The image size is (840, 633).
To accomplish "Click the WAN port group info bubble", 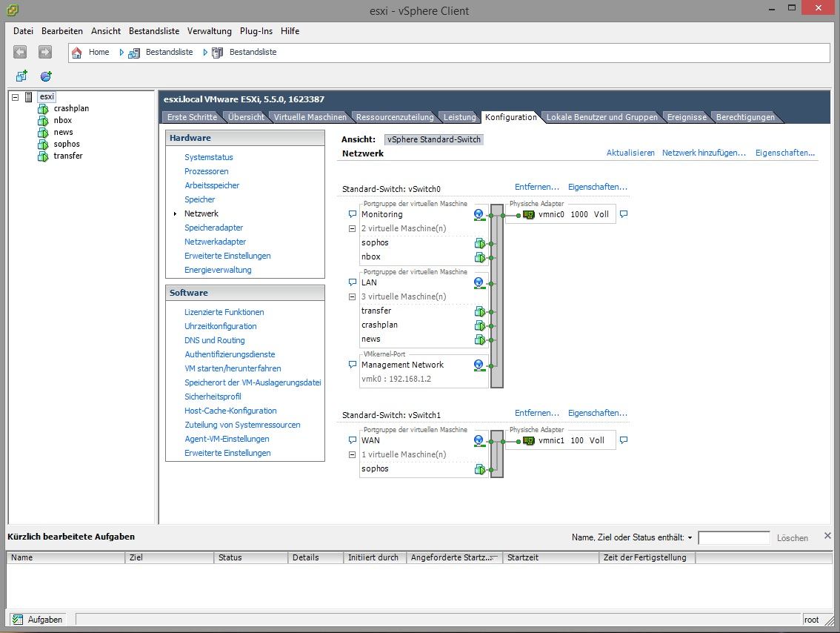I will pyautogui.click(x=353, y=440).
